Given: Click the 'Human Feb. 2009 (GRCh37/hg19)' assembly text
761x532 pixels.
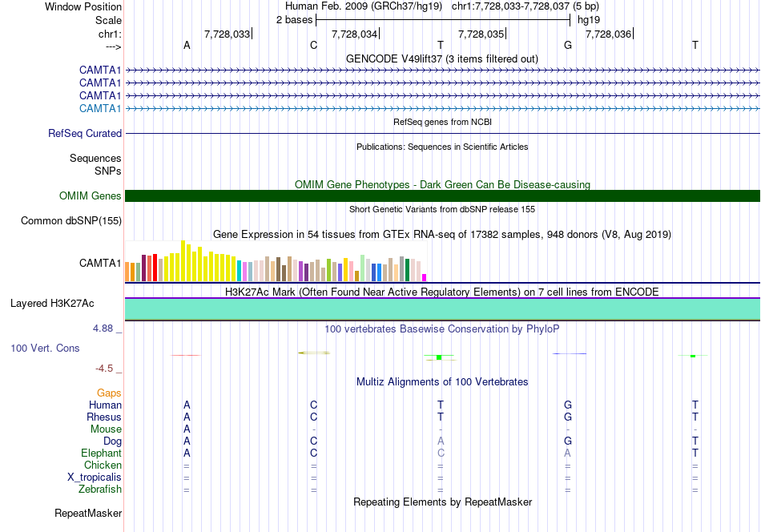Looking at the screenshot, I should (x=364, y=6).
